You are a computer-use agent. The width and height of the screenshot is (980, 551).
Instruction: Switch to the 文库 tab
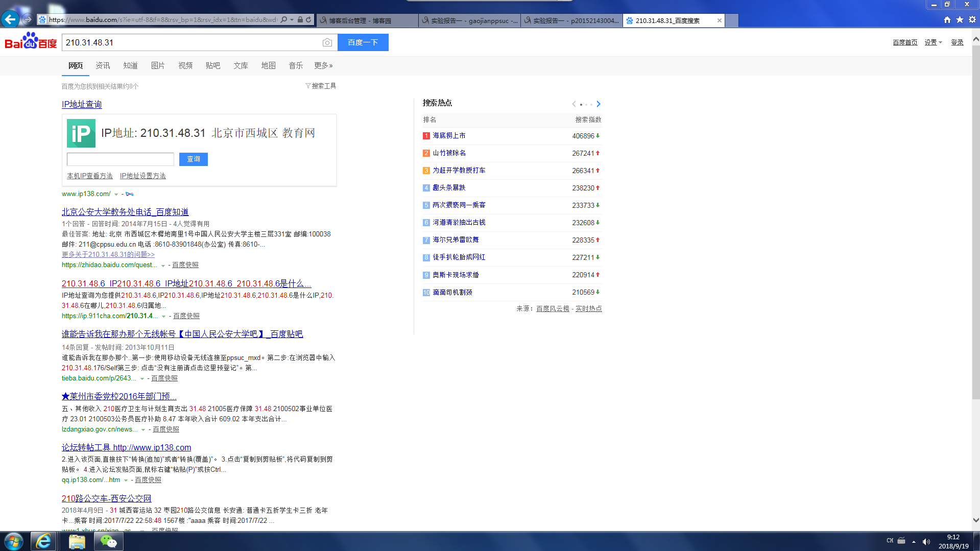[x=241, y=65]
